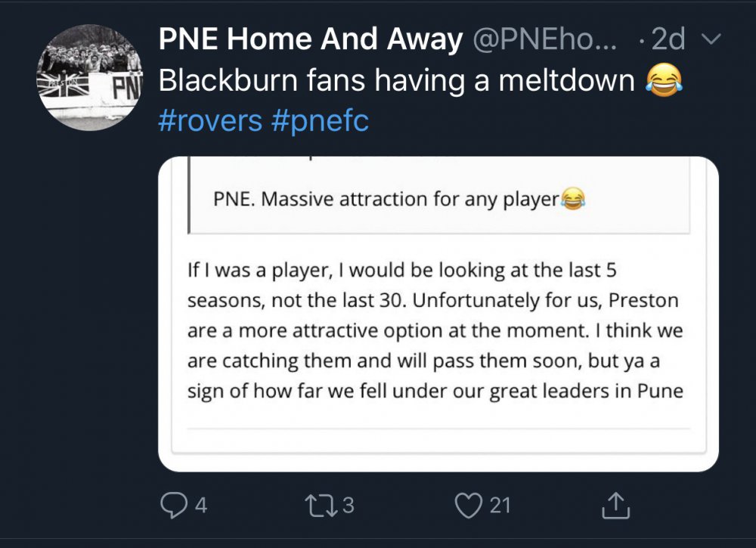Click the 'Blackburn fans having a meltdown' text
756x548 pixels.
tap(397, 81)
